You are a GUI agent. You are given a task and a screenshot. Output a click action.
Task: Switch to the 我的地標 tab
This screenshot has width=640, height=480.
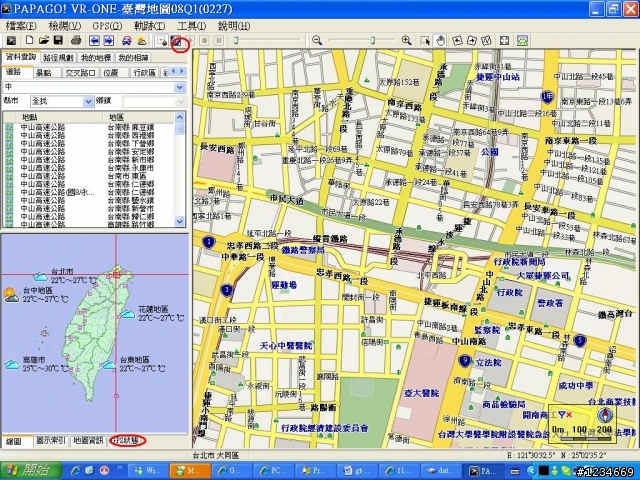point(96,58)
